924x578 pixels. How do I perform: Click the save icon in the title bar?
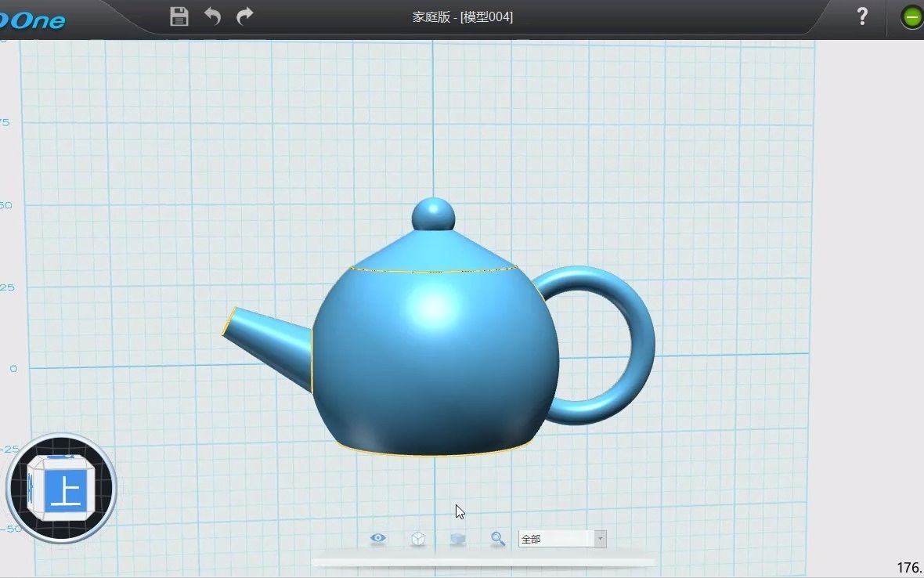[x=179, y=16]
